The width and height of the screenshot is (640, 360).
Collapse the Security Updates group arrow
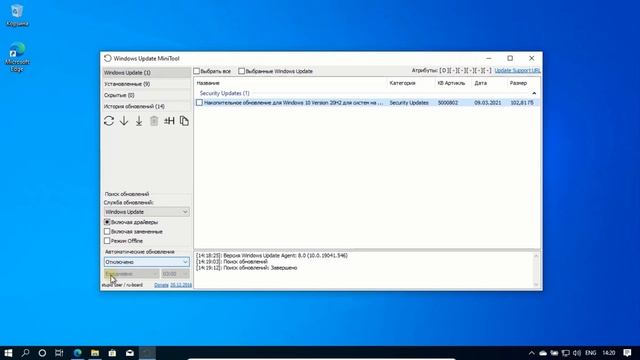(534, 93)
